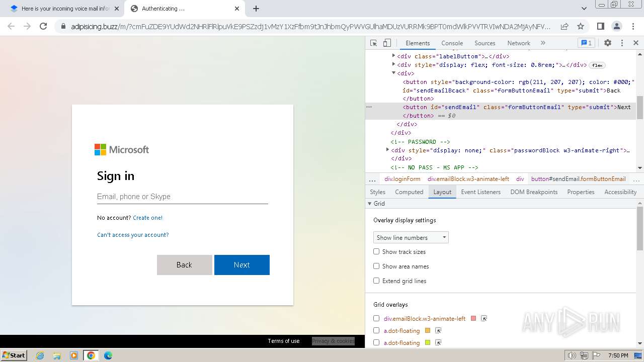
Task: Show more DevTools panels via the double chevron
Action: tap(543, 43)
